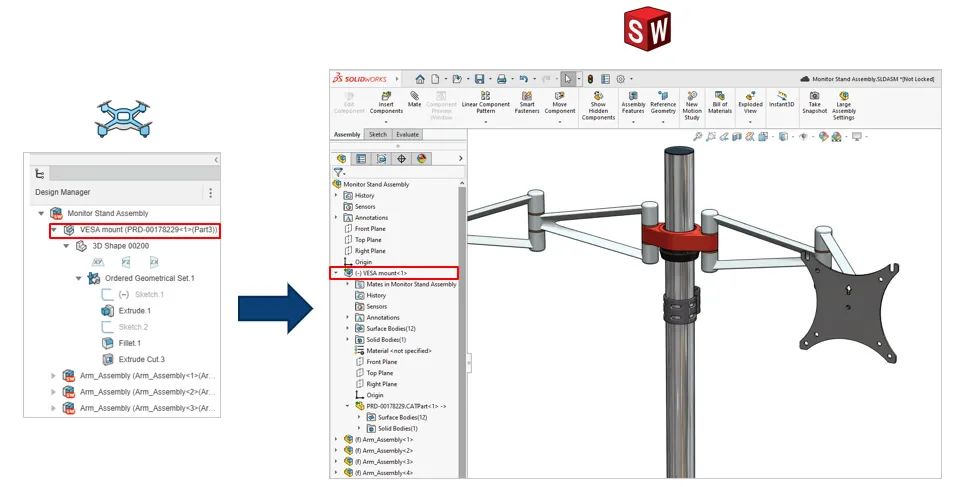The image size is (955, 487).
Task: Click the feature tree panel collapse handle
Action: click(469, 363)
